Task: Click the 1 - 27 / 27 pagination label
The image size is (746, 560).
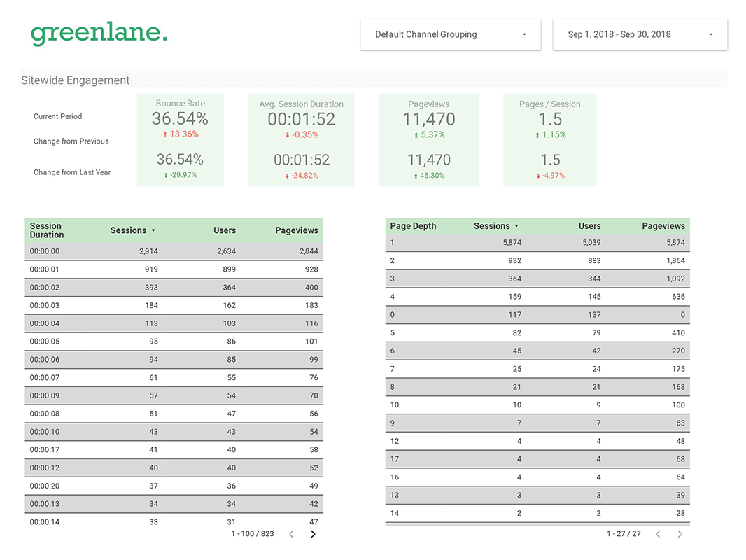Action: click(x=624, y=534)
